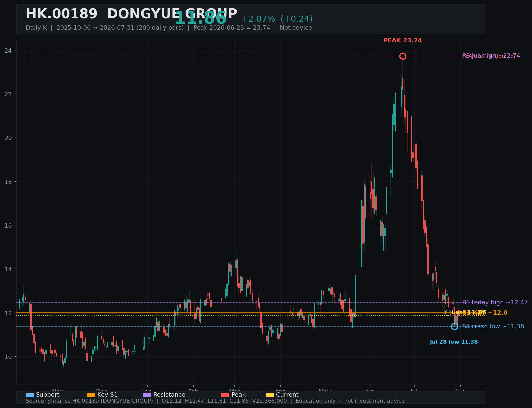Click the 20 tick on the price axis
Screen dimensions: 532x408
tap(8, 138)
